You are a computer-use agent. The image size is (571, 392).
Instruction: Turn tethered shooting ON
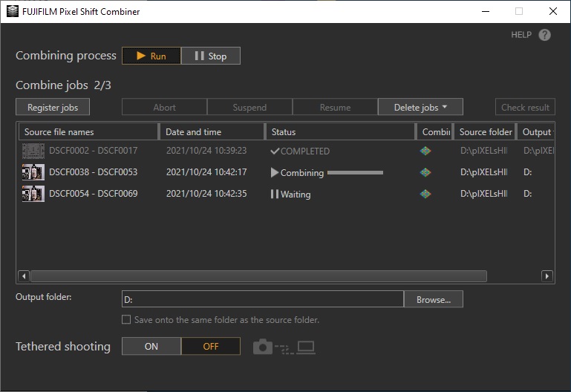pos(151,346)
